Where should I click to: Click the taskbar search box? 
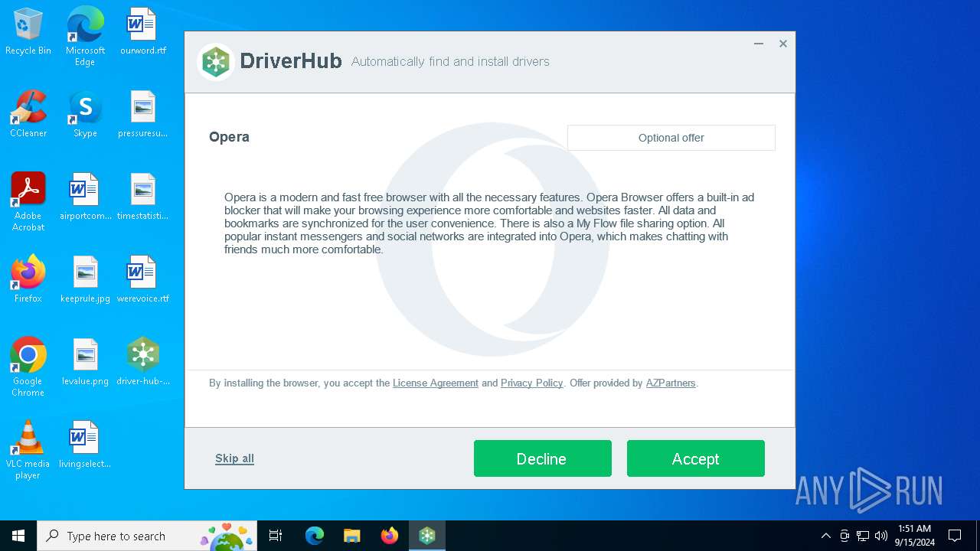(148, 536)
